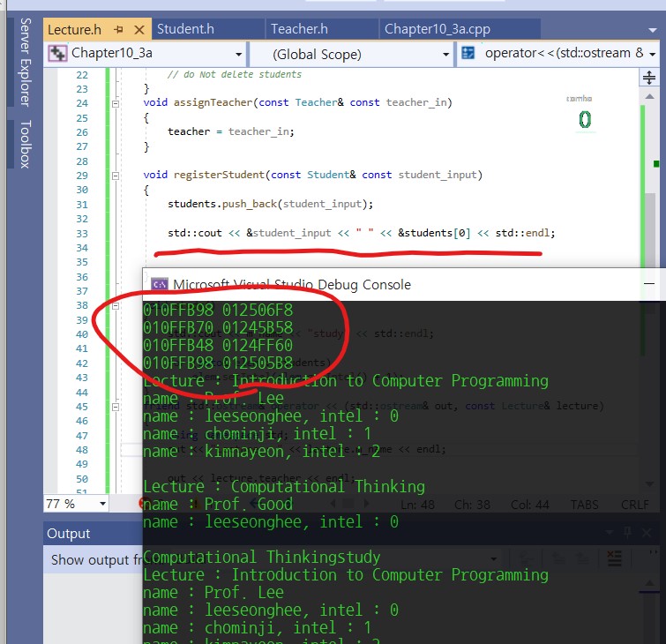Switch to the Chapter10_3a.cpp tab
Screen dimensions: 666x644
point(438,29)
